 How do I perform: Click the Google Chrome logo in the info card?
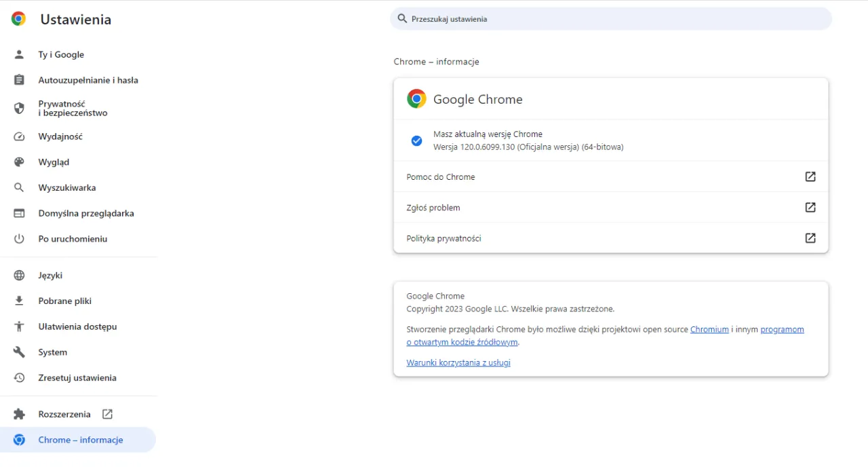(x=416, y=98)
